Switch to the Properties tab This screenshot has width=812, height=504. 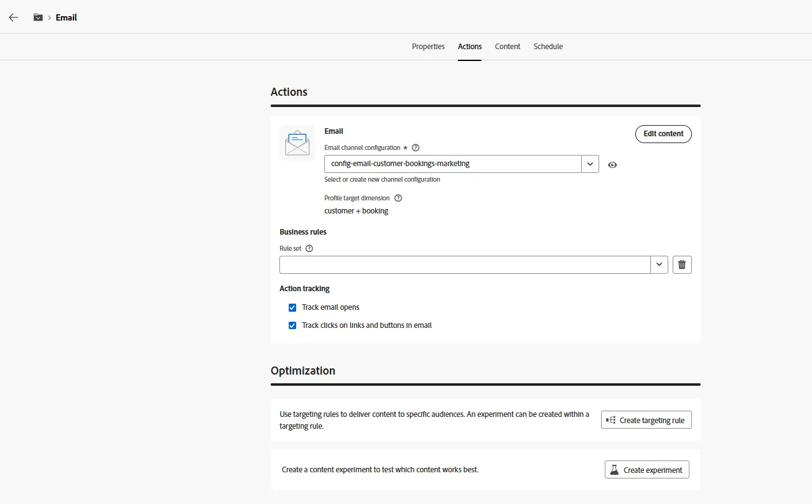click(428, 47)
